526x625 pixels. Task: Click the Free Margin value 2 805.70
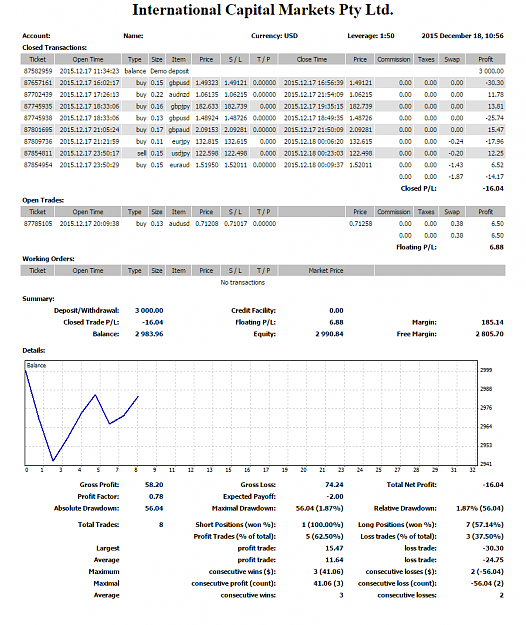489,334
